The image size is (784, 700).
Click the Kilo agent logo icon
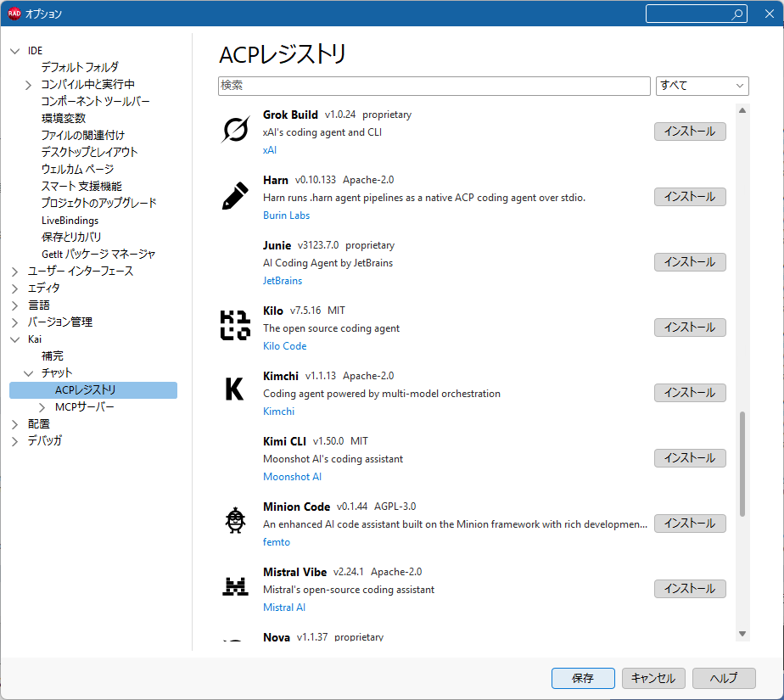tap(235, 326)
